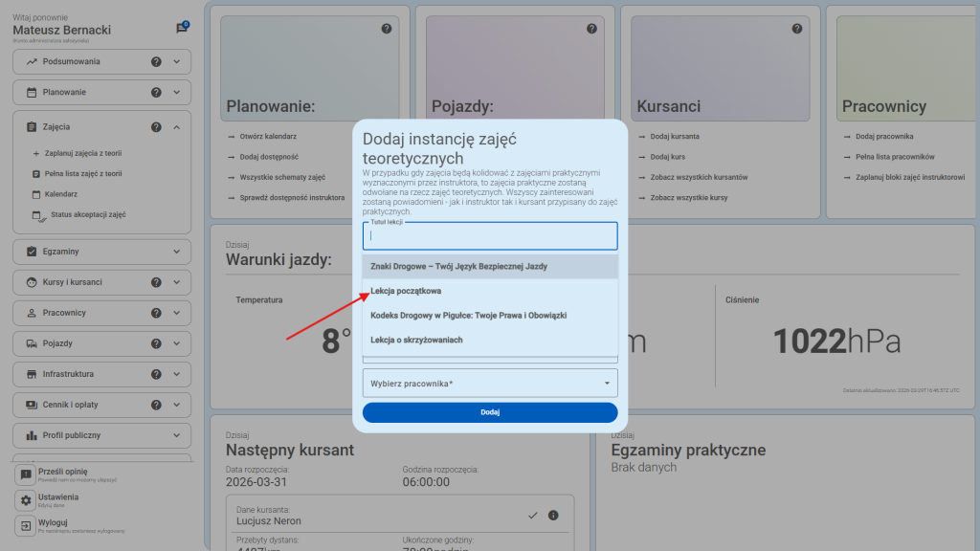Click Prześlij opinię feedback button

coord(62,473)
